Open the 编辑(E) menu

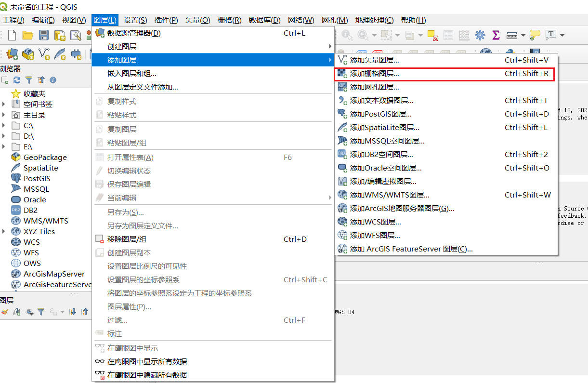pyautogui.click(x=43, y=20)
